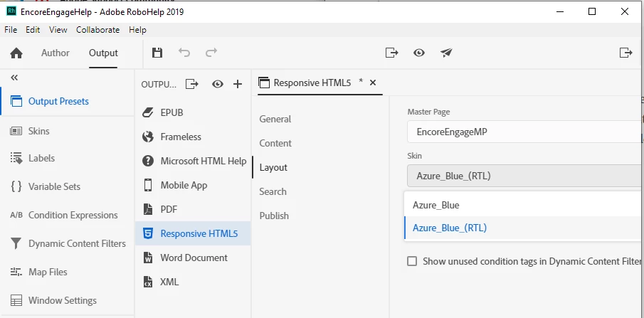Screen dimensions: 644x318
Task: Open the Search settings section
Action: pyautogui.click(x=273, y=191)
